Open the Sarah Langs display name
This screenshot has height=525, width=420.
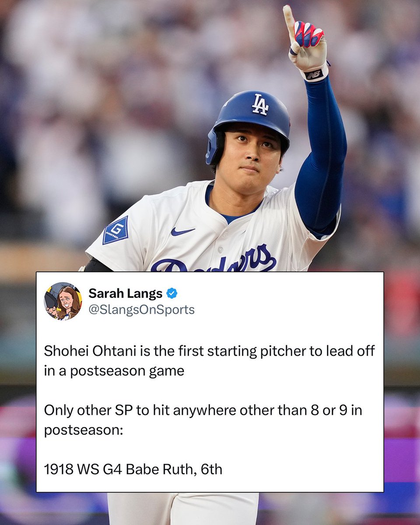(126, 293)
